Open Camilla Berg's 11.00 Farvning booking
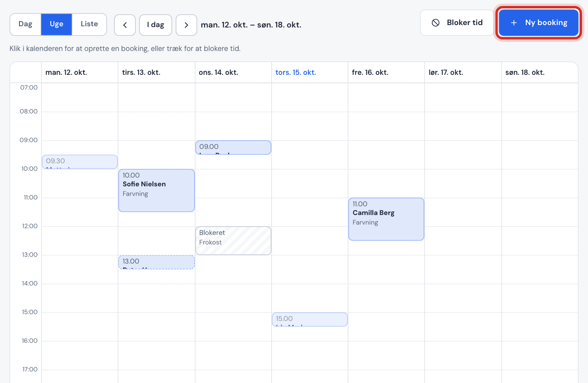This screenshot has width=588, height=383. [x=386, y=219]
